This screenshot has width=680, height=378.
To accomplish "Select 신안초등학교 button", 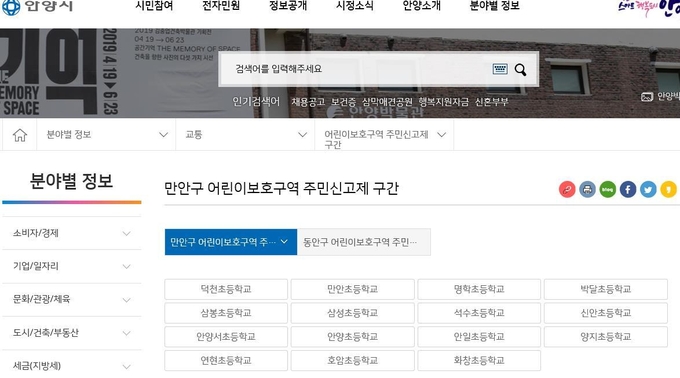I will point(606,313).
